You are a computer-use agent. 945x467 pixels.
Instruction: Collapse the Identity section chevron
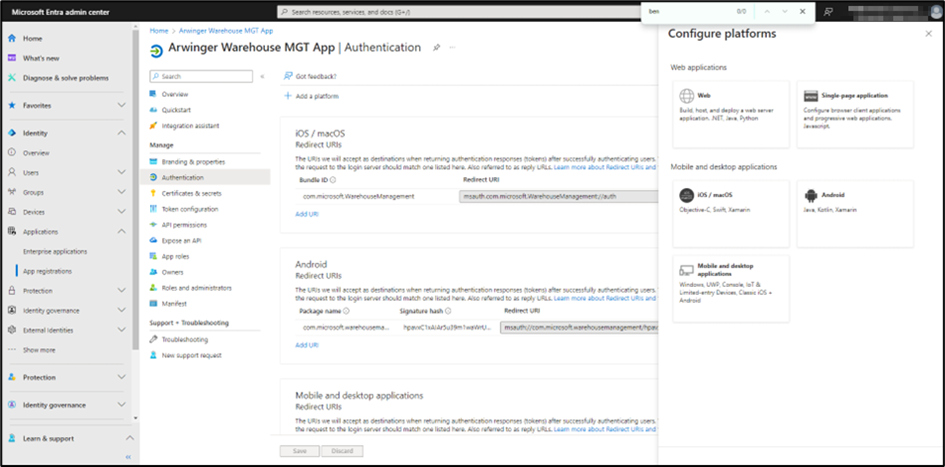click(122, 133)
